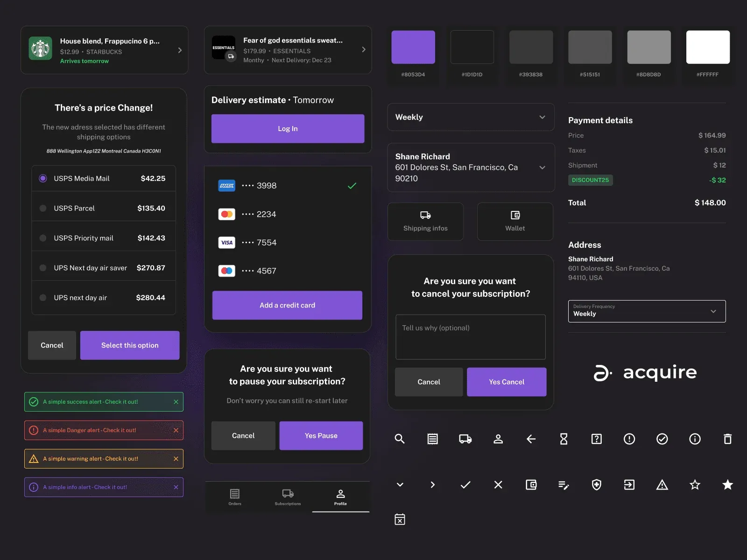
Task: Close the success alert
Action: (176, 402)
